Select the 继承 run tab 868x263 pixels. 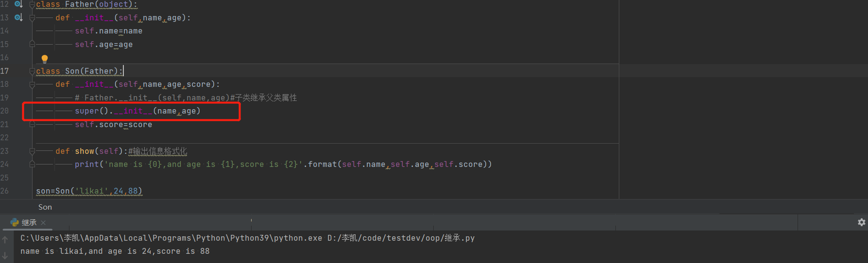(x=29, y=223)
